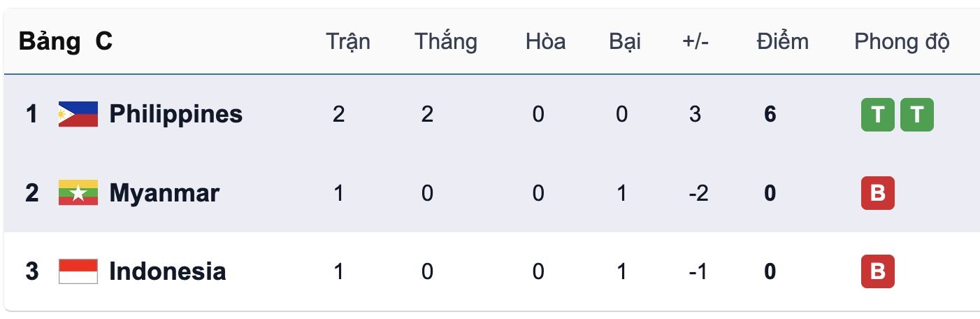Click the +/- goal difference header
Screen dimensions: 980x319
pyautogui.click(x=696, y=42)
